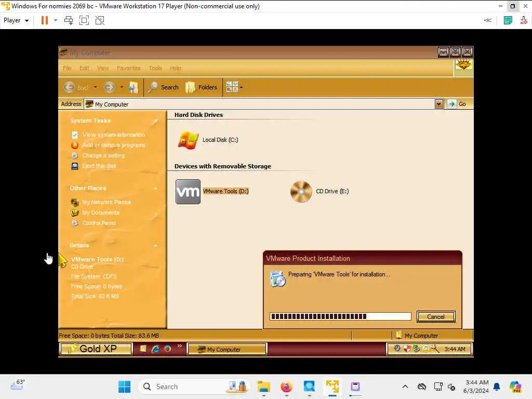The image size is (532, 399).
Task: Show hidden icons in Windows 11 tray
Action: 405,387
